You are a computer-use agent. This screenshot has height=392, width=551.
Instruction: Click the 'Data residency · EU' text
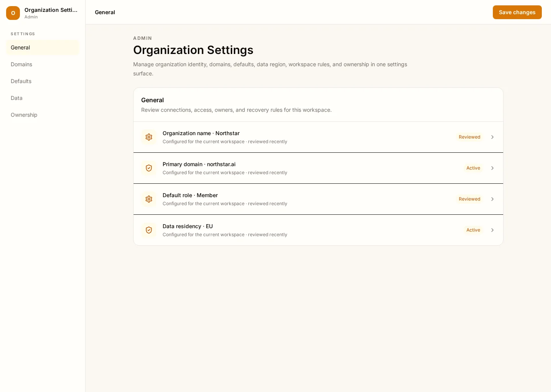pos(187,226)
